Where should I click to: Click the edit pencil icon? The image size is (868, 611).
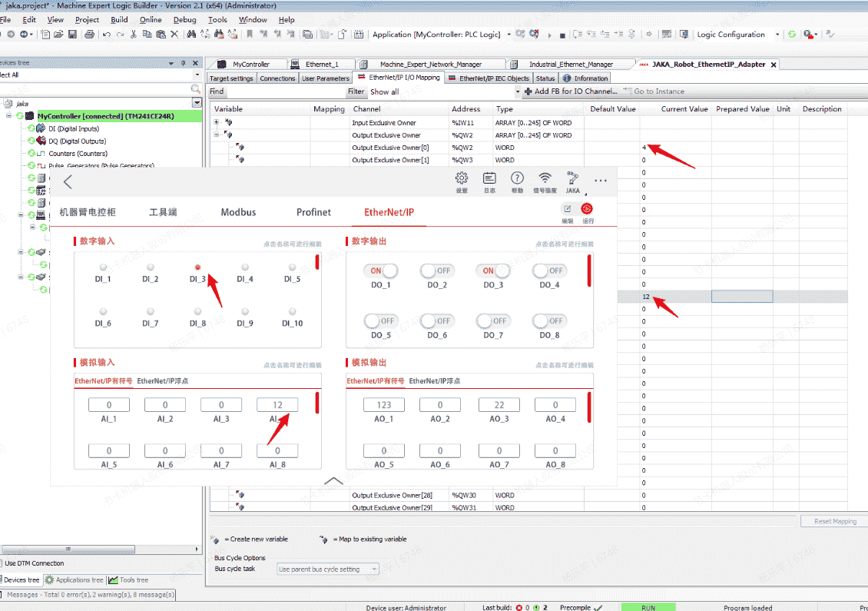pyautogui.click(x=568, y=209)
